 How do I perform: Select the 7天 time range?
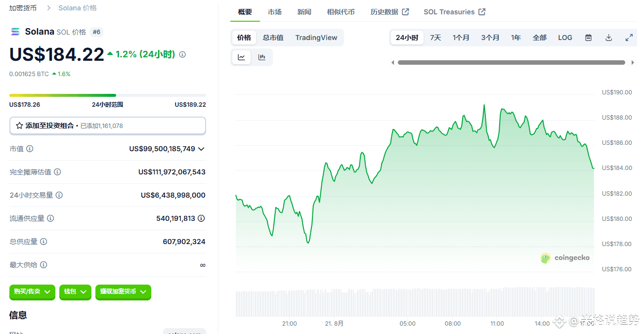tap(435, 38)
